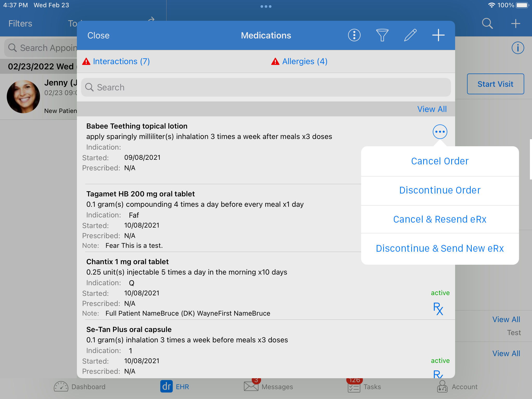Tap the Wi-Fi status icon

491,5
